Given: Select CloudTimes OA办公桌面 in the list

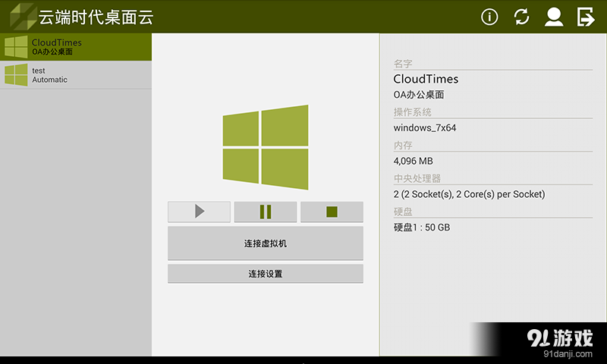Looking at the screenshot, I should point(76,47).
